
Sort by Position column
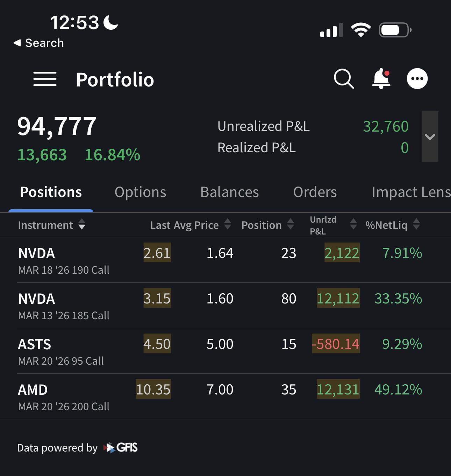tap(267, 225)
